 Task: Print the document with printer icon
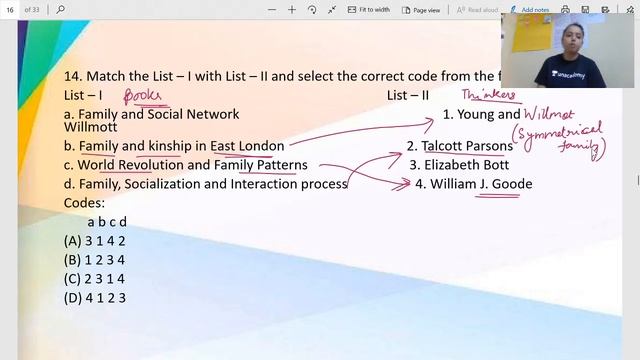tap(565, 9)
